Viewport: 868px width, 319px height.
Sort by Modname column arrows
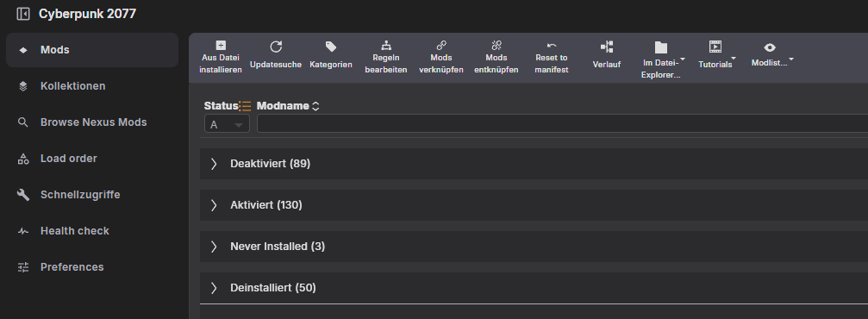pyautogui.click(x=315, y=106)
